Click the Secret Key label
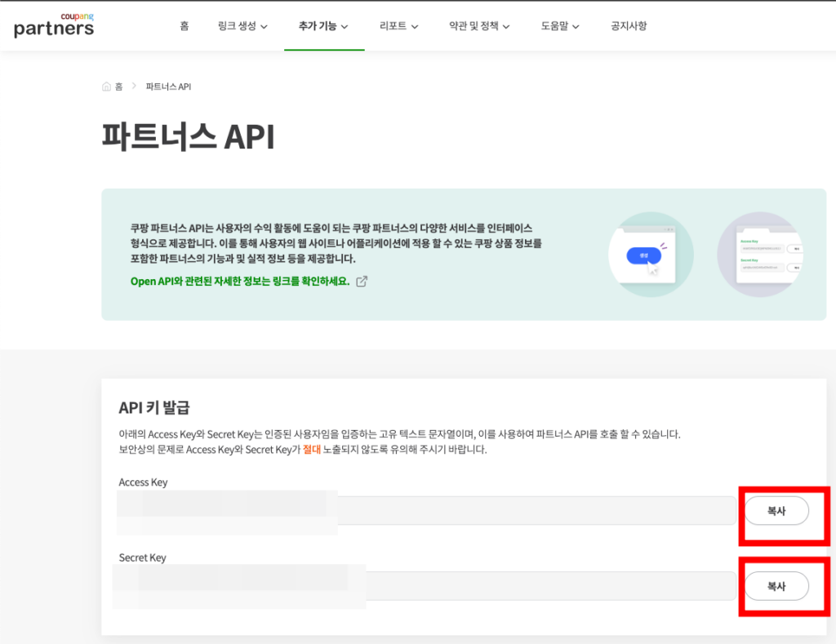836x644 pixels. coord(142,557)
